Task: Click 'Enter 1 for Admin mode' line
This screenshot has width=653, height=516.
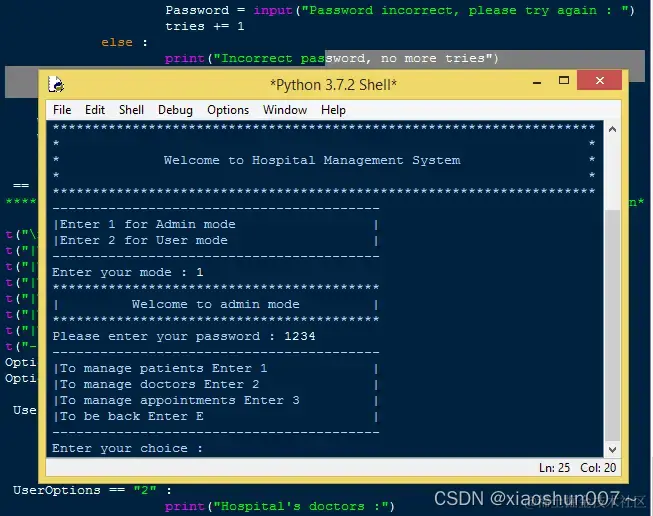Action: click(x=147, y=224)
